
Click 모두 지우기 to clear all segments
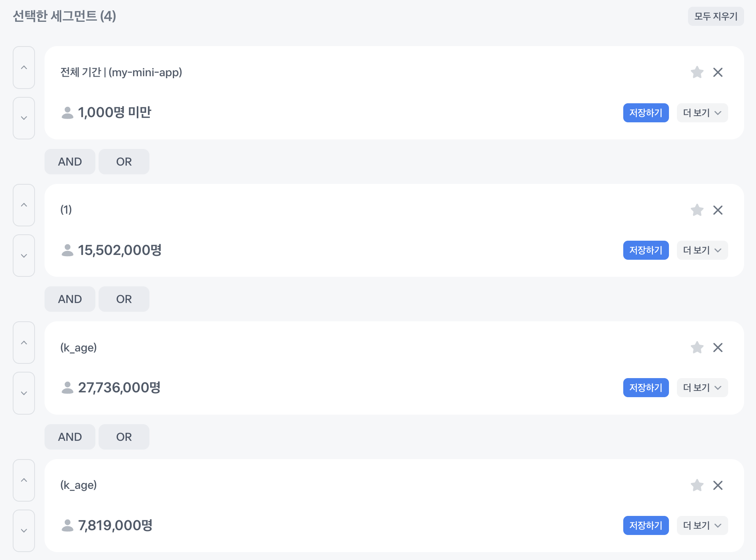pos(716,16)
